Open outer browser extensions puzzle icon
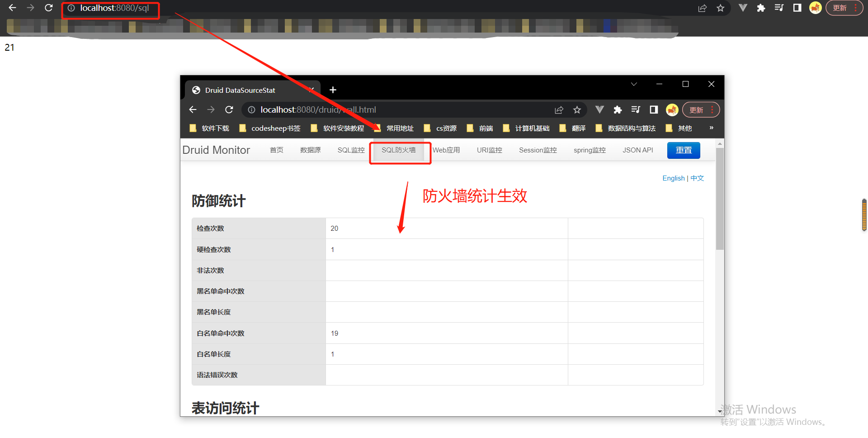 tap(761, 8)
